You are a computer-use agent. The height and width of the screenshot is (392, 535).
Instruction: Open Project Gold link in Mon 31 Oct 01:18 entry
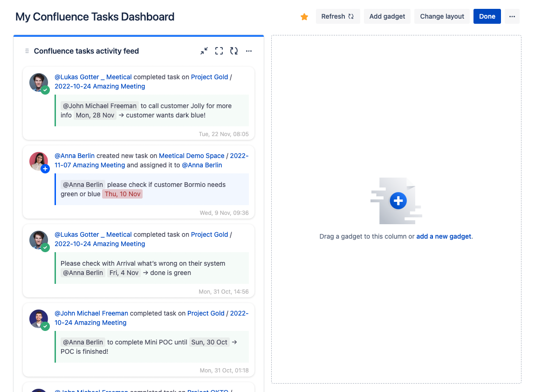point(206,314)
